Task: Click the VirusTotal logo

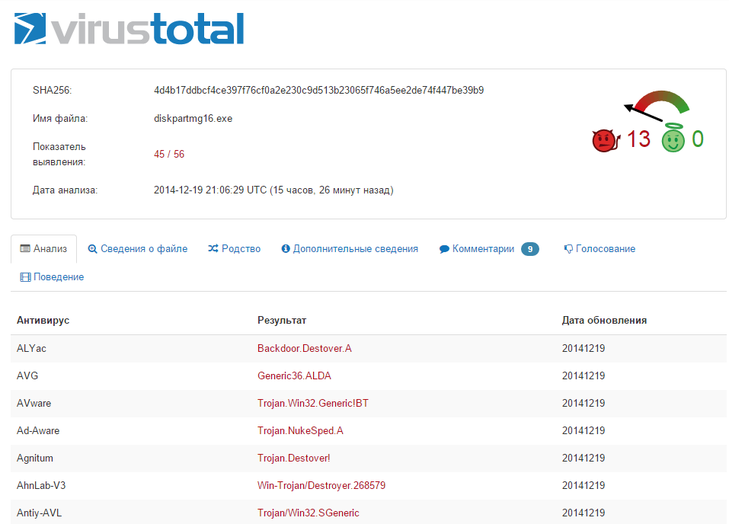Action: [129, 28]
